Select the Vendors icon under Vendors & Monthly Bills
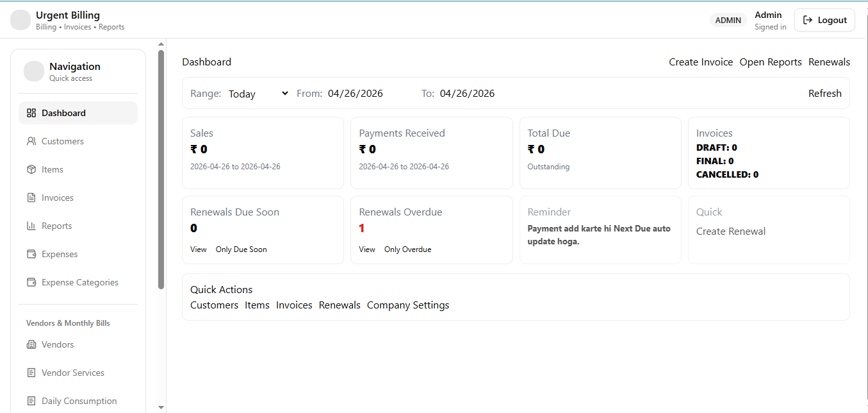 [31, 344]
